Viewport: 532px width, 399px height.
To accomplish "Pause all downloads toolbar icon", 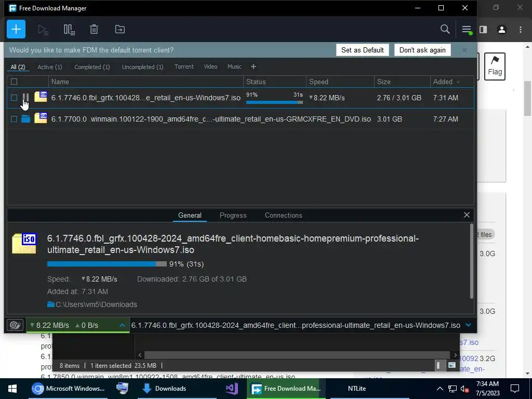I will 69,30.
